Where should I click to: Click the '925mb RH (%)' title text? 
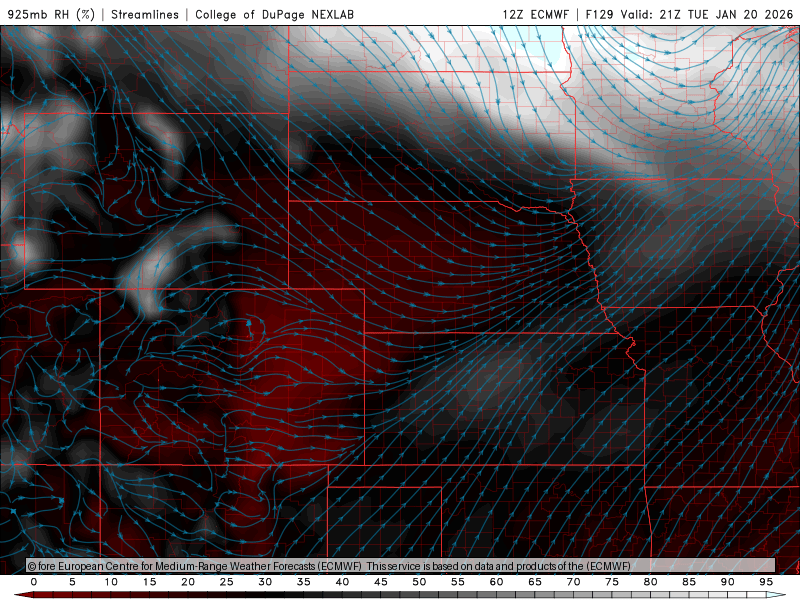52,14
